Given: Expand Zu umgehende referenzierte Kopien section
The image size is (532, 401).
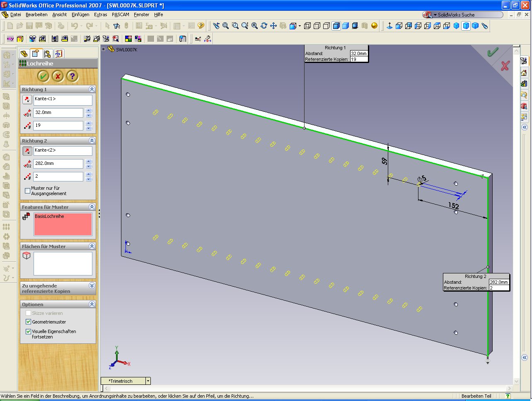Looking at the screenshot, I should (x=92, y=285).
